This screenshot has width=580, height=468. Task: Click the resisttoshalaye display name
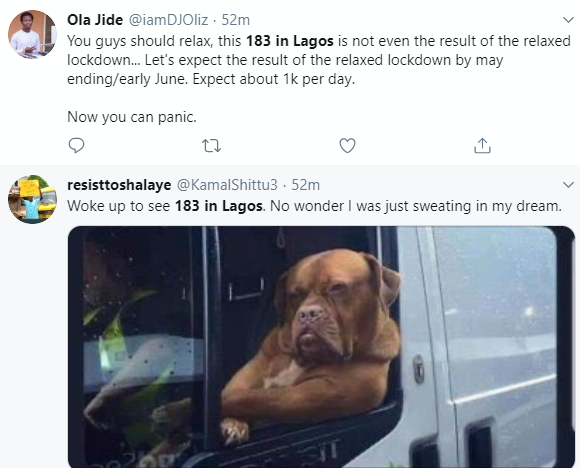119,185
